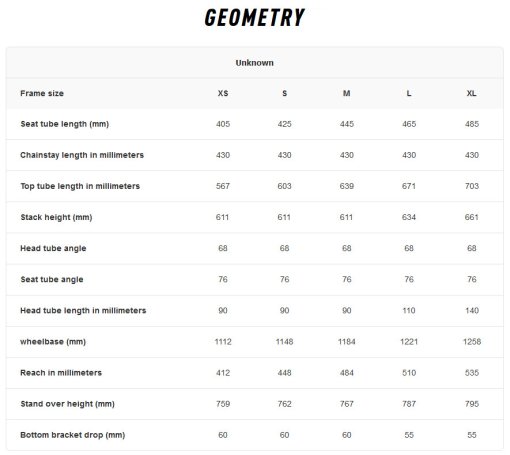The width and height of the screenshot is (510, 455).
Task: Click the Chainstay length in millimeters label
Action: [82, 155]
